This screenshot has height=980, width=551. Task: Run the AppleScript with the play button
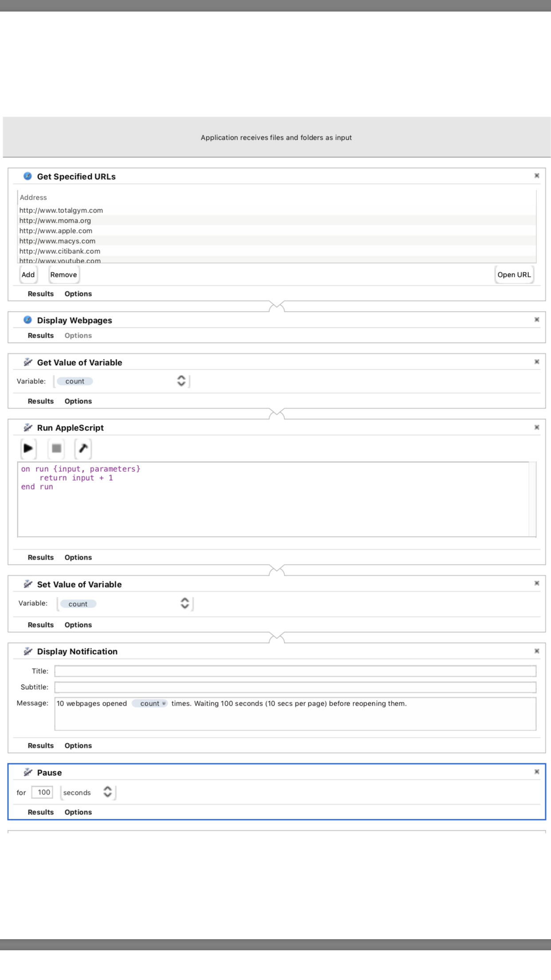(x=28, y=448)
